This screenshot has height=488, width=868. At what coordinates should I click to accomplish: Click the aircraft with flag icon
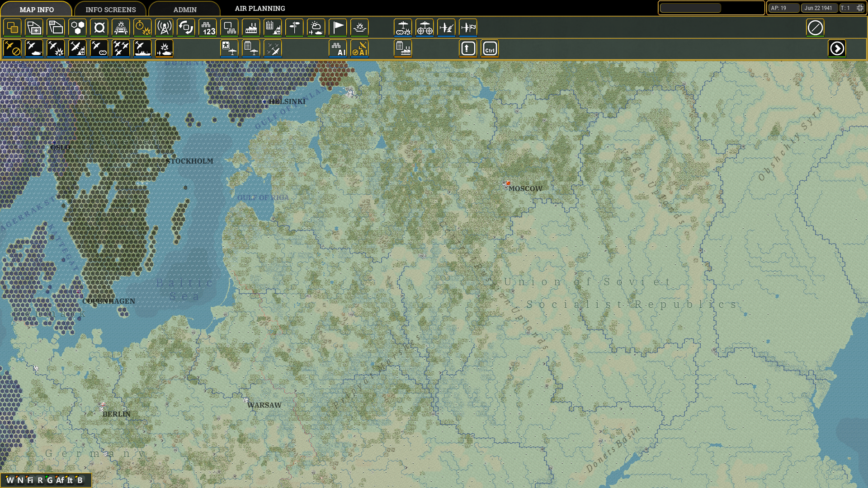pos(468,28)
